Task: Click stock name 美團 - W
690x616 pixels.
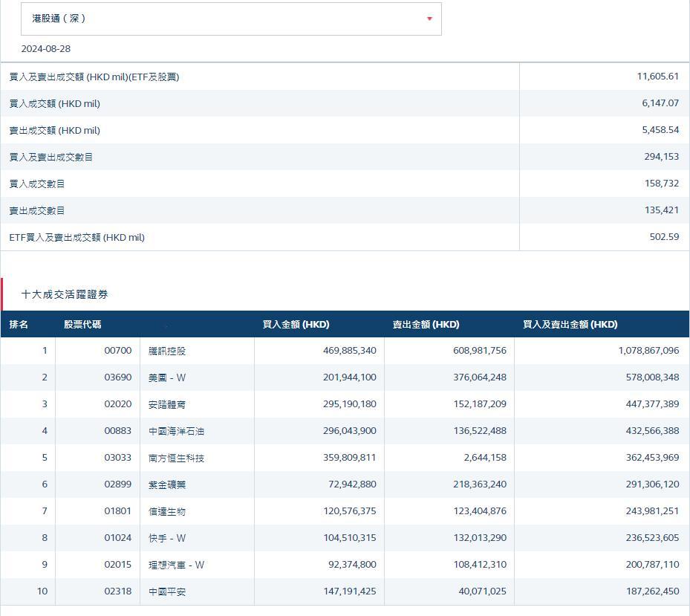Action: click(167, 377)
